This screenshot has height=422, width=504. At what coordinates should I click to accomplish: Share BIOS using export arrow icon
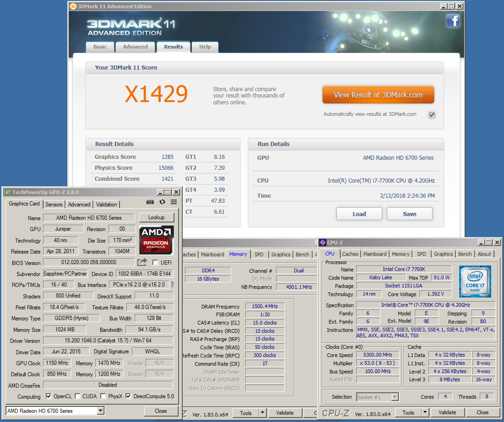click(142, 262)
